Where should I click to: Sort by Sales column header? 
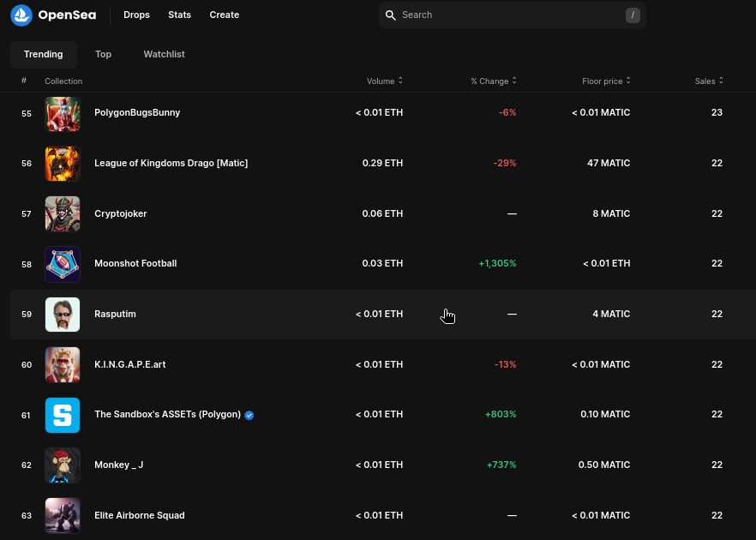tap(709, 81)
